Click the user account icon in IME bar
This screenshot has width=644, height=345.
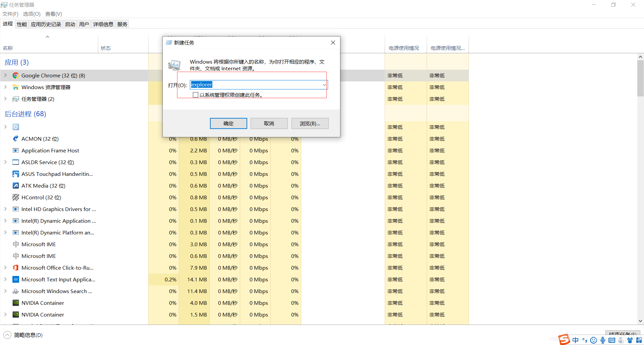[x=621, y=340]
